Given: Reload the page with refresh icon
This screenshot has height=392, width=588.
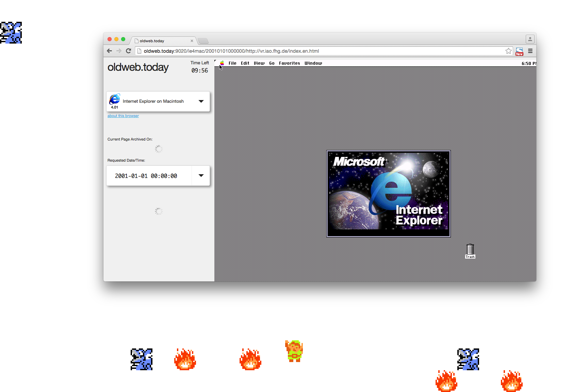Looking at the screenshot, I should click(128, 51).
